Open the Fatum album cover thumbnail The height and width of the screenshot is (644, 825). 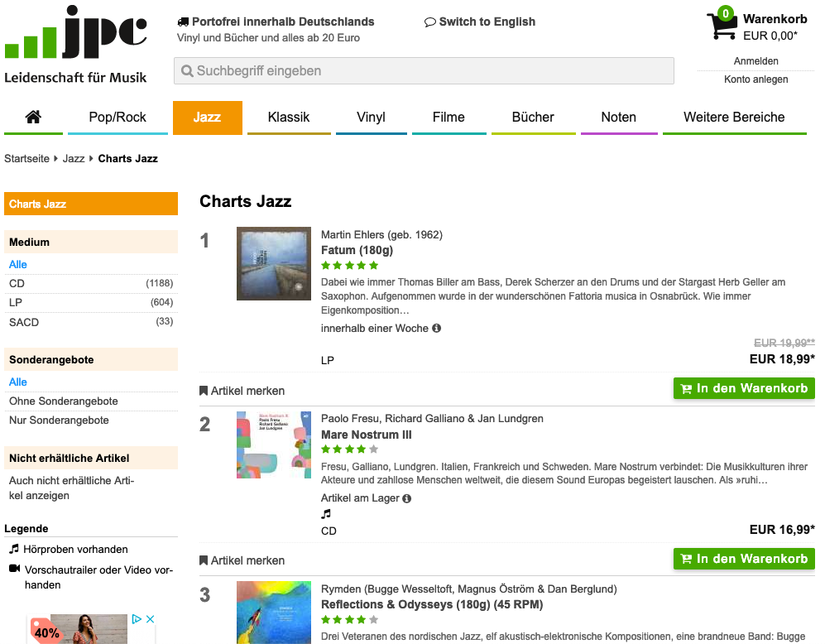pos(274,263)
